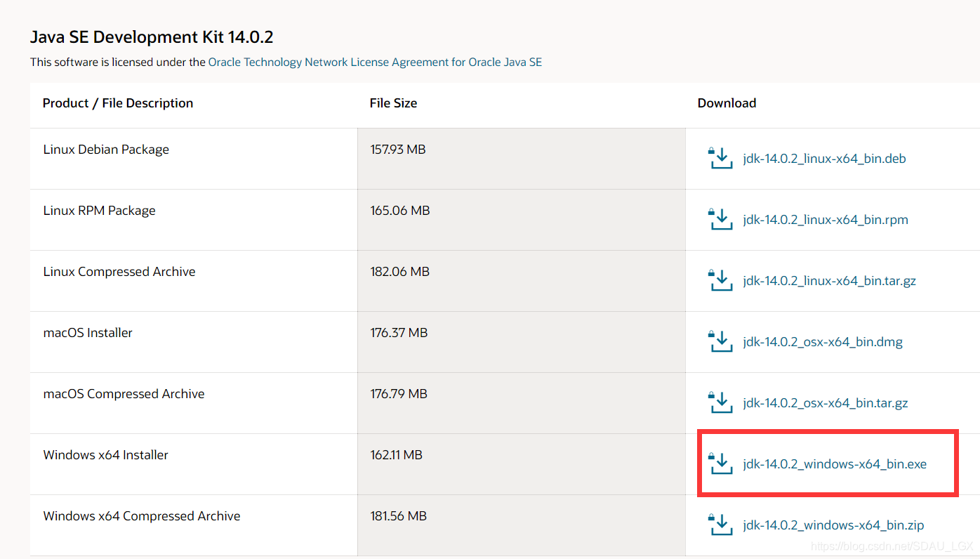Click Product / File Description column header

[x=118, y=103]
